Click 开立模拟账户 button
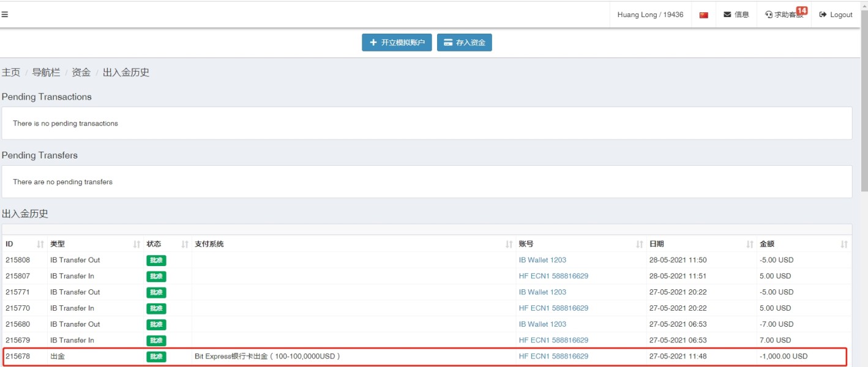Image resolution: width=868 pixels, height=367 pixels. pyautogui.click(x=397, y=42)
